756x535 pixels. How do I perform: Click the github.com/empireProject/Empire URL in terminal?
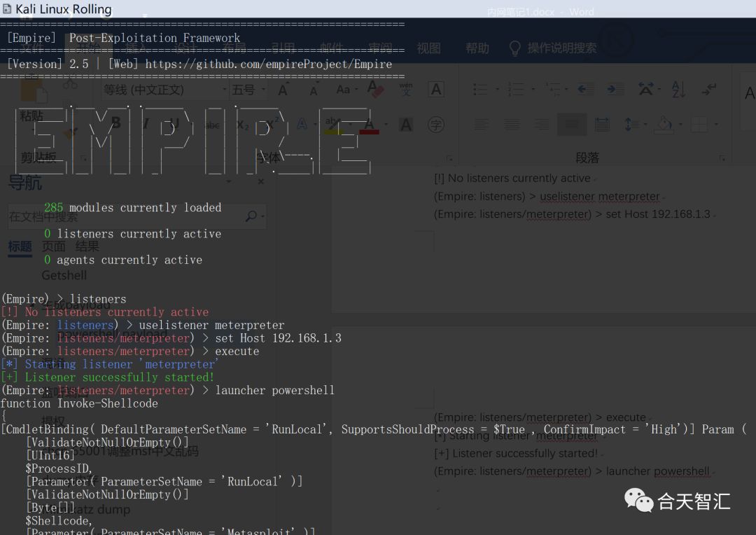[269, 64]
